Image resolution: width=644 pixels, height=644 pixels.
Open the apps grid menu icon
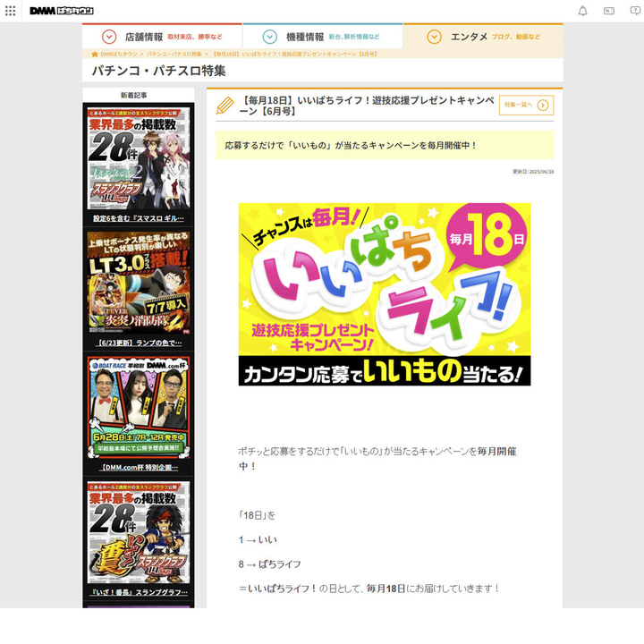[x=10, y=11]
